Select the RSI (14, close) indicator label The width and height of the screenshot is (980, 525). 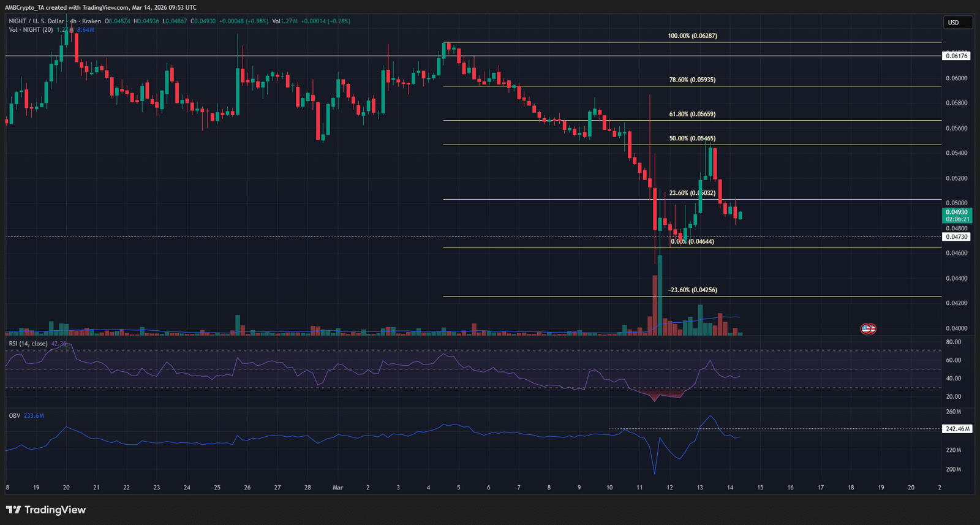click(28, 344)
